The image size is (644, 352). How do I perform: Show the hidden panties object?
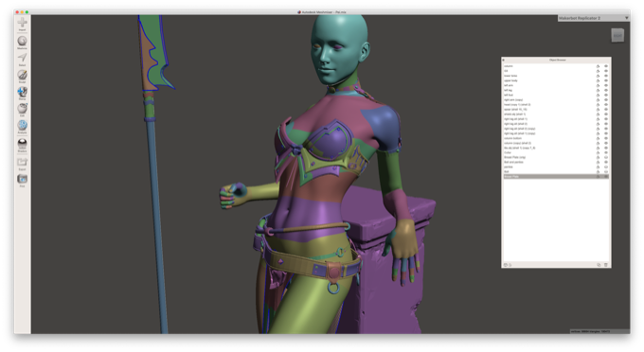coord(606,167)
